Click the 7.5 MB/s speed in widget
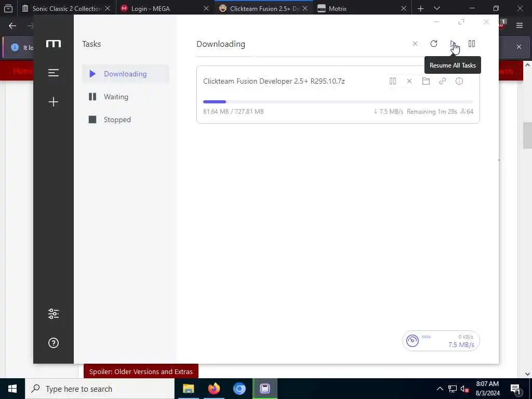The image size is (532, 399). pos(461,345)
